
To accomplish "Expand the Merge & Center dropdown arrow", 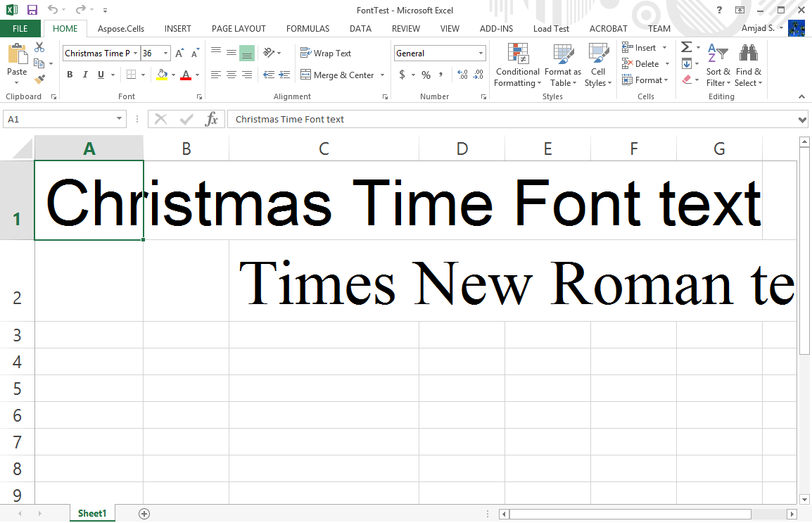I will pos(383,75).
